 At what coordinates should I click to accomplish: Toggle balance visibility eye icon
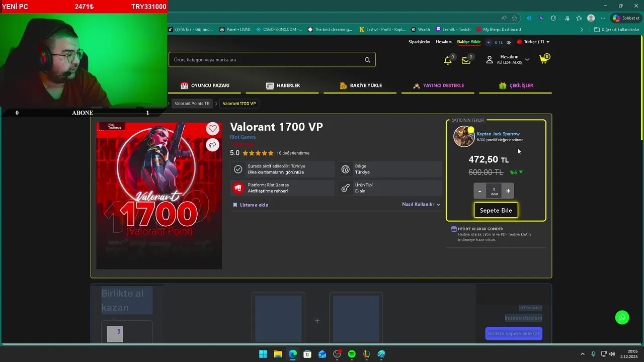[x=509, y=42]
